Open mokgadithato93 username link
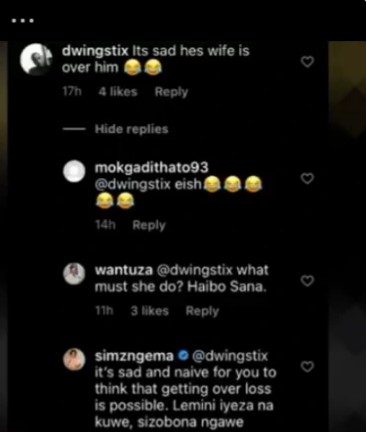 [x=151, y=167]
